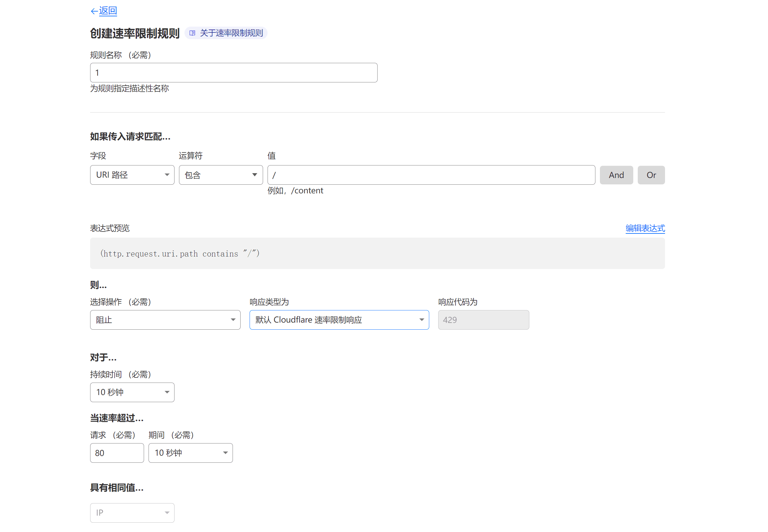This screenshot has width=768, height=532.
Task: Open the 期间 dropdown set to 10 秒钟
Action: pyautogui.click(x=191, y=453)
